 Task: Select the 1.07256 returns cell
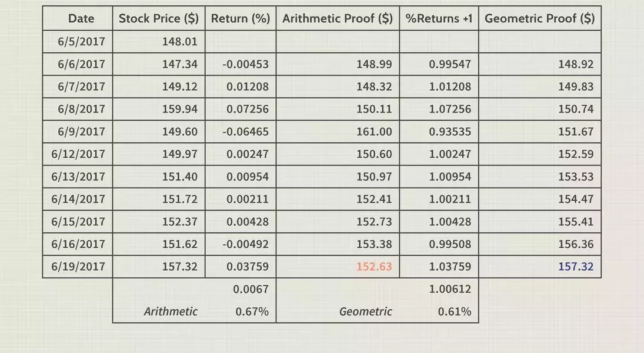450,109
